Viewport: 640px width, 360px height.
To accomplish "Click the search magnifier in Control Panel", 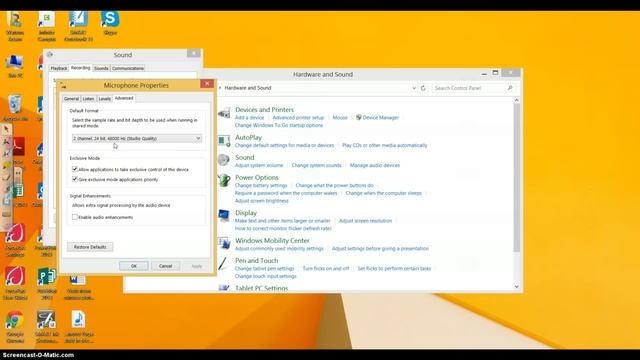I will tap(510, 88).
